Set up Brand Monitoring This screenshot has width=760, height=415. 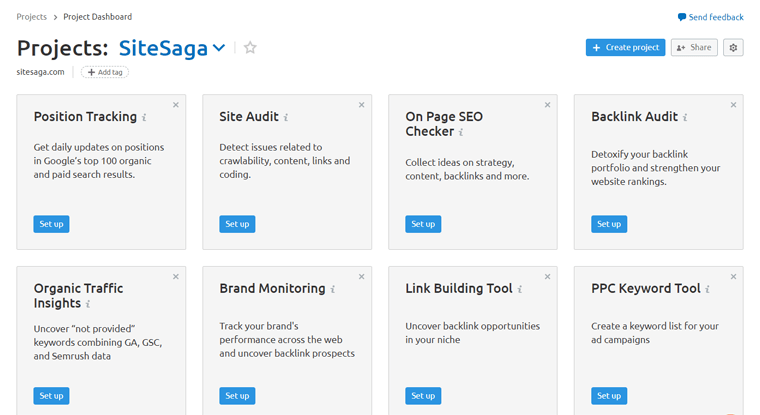coord(237,396)
